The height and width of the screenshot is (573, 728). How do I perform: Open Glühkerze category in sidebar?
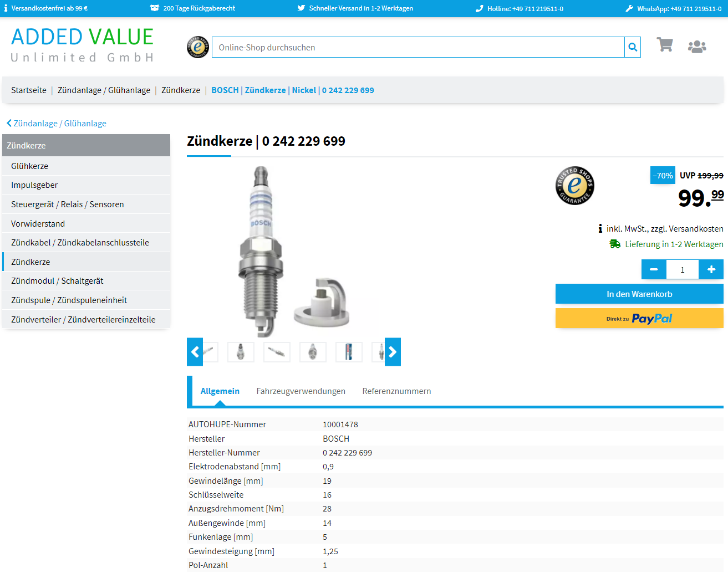coord(86,166)
